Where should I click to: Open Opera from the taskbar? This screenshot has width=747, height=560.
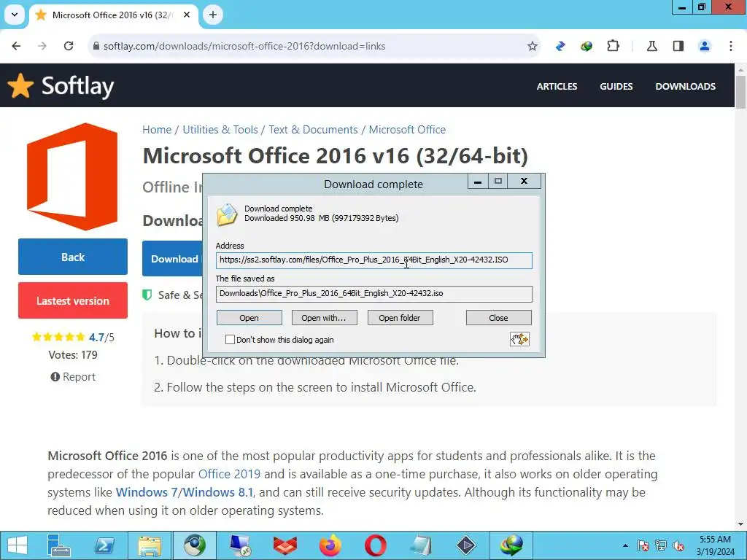pyautogui.click(x=376, y=545)
